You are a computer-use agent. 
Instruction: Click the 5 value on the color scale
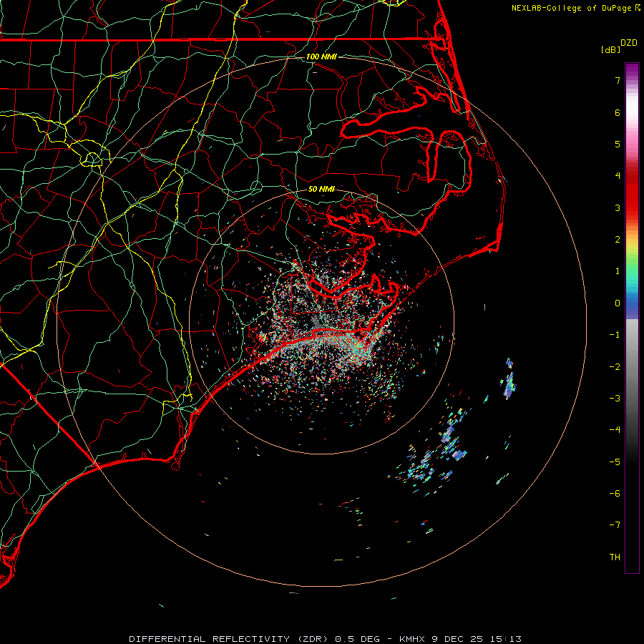point(618,144)
